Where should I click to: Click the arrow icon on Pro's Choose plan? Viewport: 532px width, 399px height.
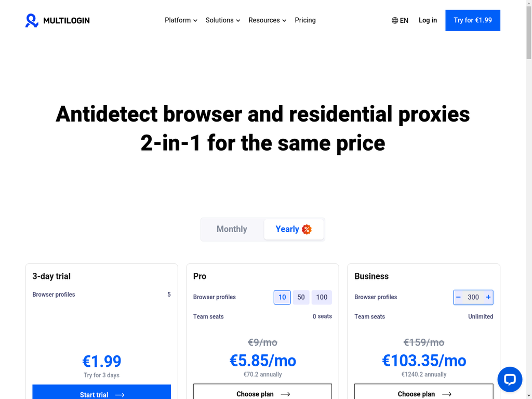(285, 394)
